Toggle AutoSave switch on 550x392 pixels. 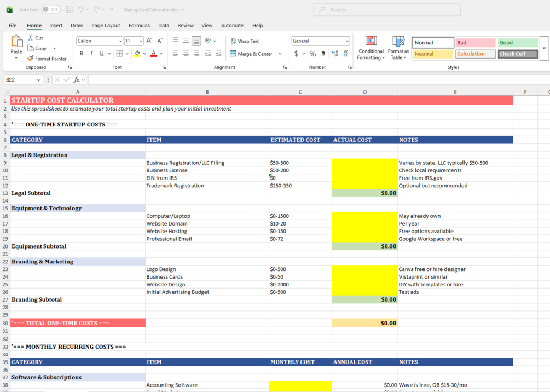(50, 9)
